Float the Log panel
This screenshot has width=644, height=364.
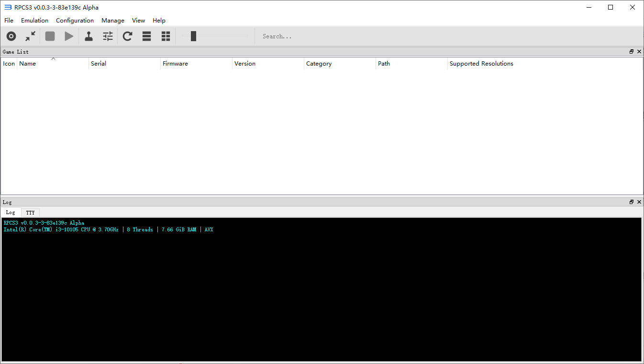pos(632,202)
